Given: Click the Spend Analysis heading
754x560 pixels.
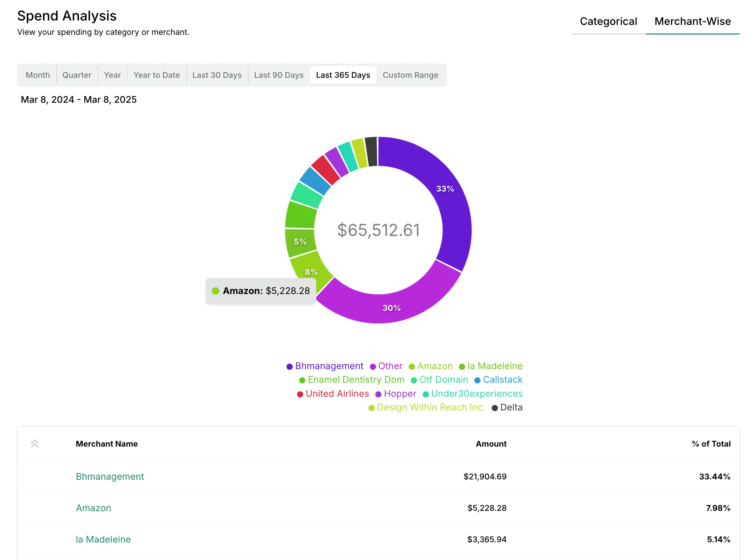Looking at the screenshot, I should click(67, 16).
